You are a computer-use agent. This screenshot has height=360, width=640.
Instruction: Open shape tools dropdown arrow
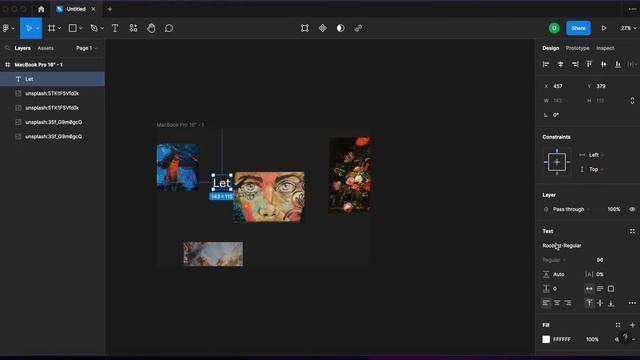click(81, 28)
